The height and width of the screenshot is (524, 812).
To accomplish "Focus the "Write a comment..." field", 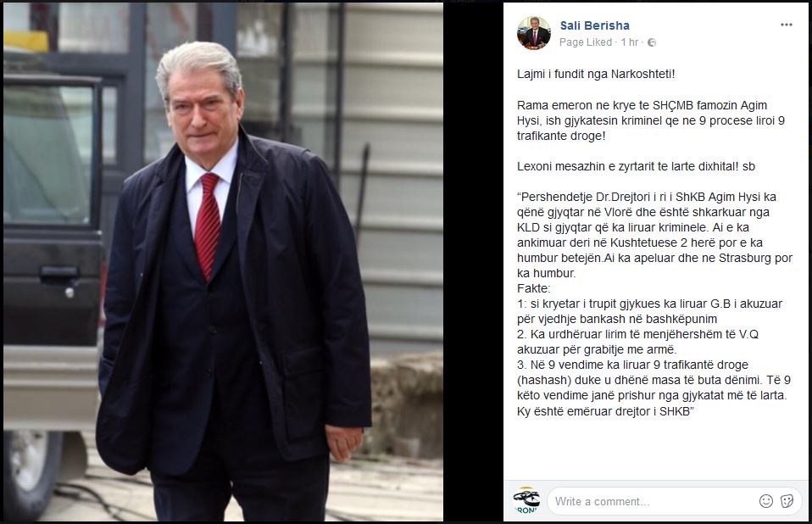I will (653, 501).
